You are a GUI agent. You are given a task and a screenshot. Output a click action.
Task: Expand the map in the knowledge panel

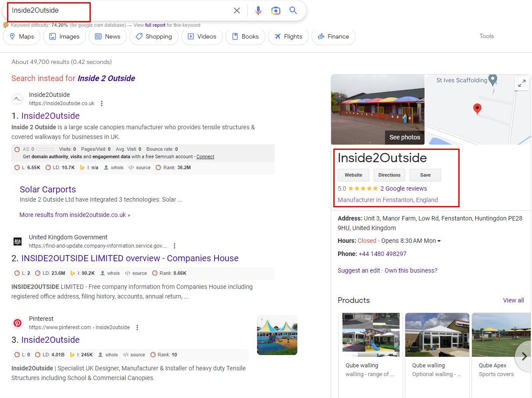pos(522,83)
